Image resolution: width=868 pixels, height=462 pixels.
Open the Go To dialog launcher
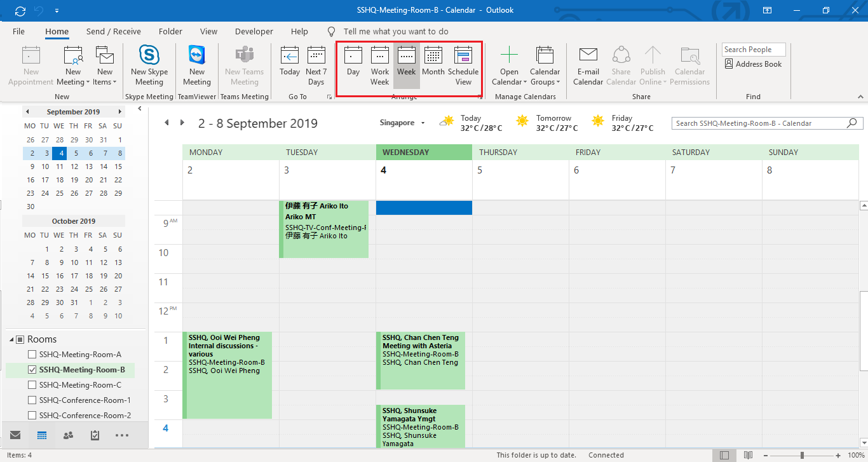tap(329, 97)
